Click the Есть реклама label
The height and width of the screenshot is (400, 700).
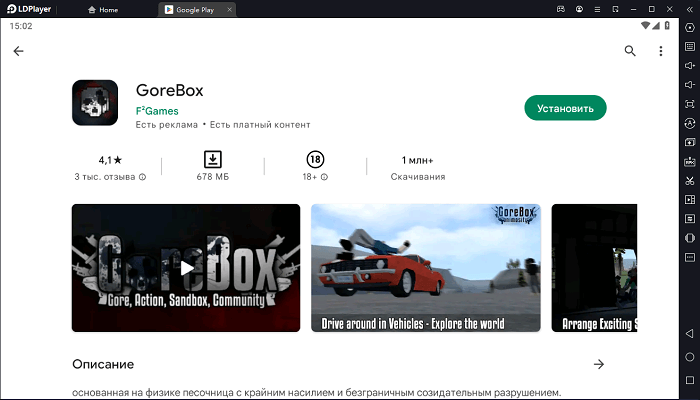[167, 125]
